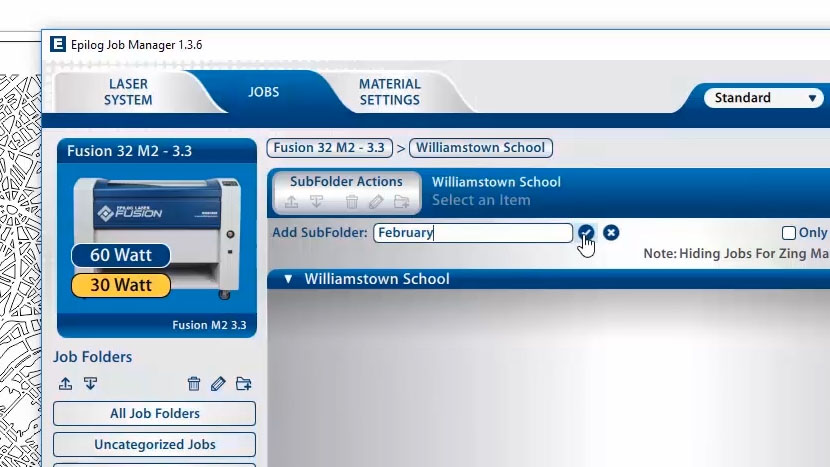Click the export icon under Job Folders
Screen dimensions: 830x467
click(65, 384)
